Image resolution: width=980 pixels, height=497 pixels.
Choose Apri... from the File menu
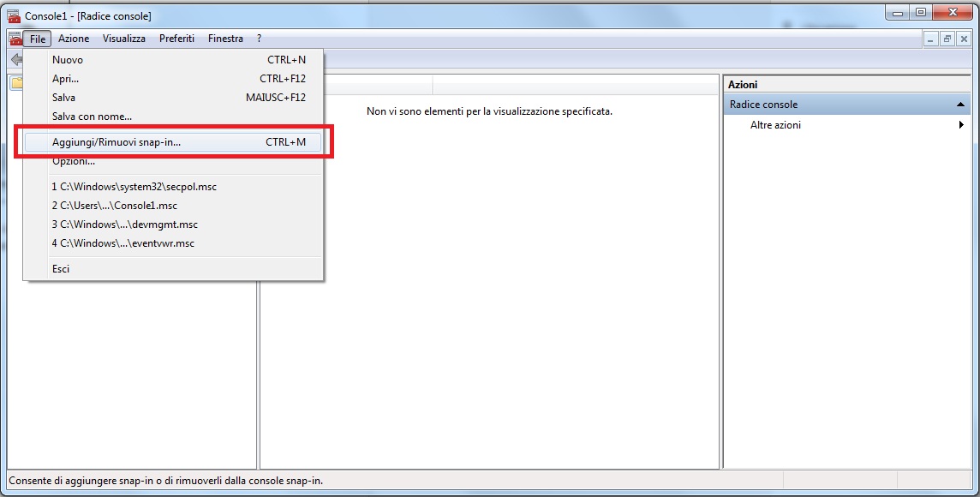pos(173,79)
